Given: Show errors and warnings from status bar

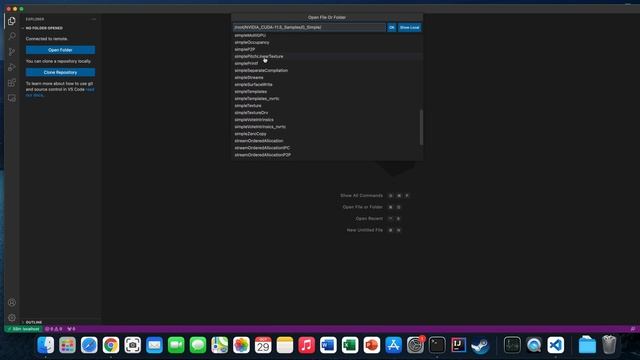Looking at the screenshot, I should (53, 329).
